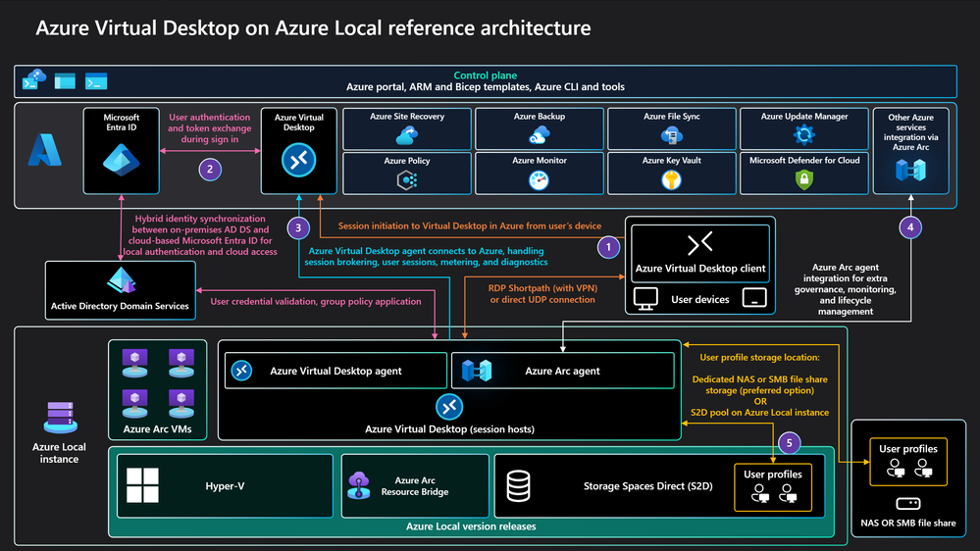
Task: Click 'Azure Local version releases' label
Action: (471, 526)
